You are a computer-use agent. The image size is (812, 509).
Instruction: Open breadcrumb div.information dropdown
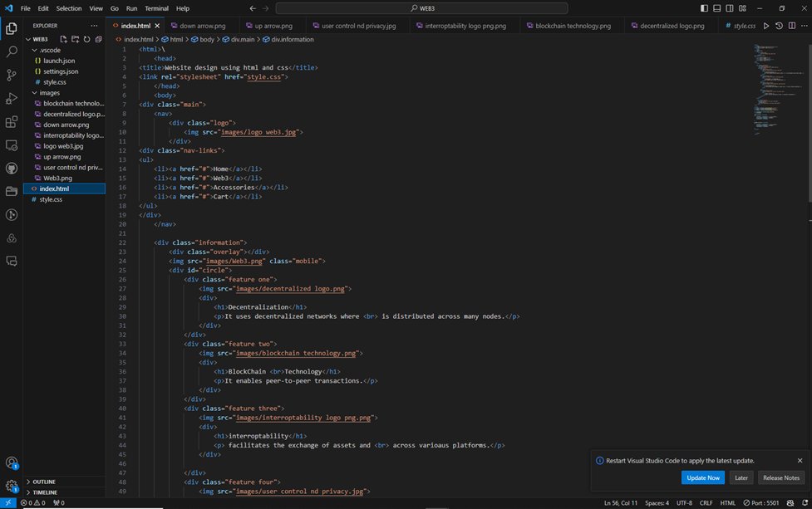coord(288,39)
